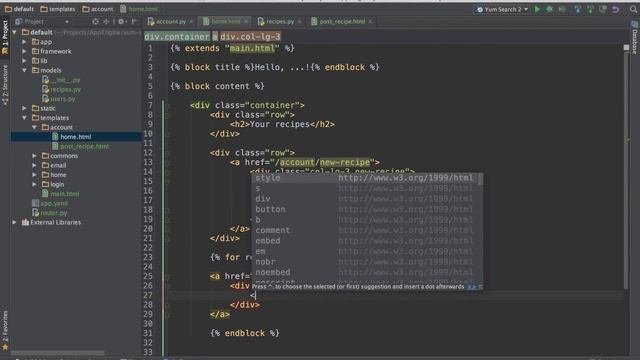Click the green Debug bug icon
640x360 pixels.
coord(549,9)
